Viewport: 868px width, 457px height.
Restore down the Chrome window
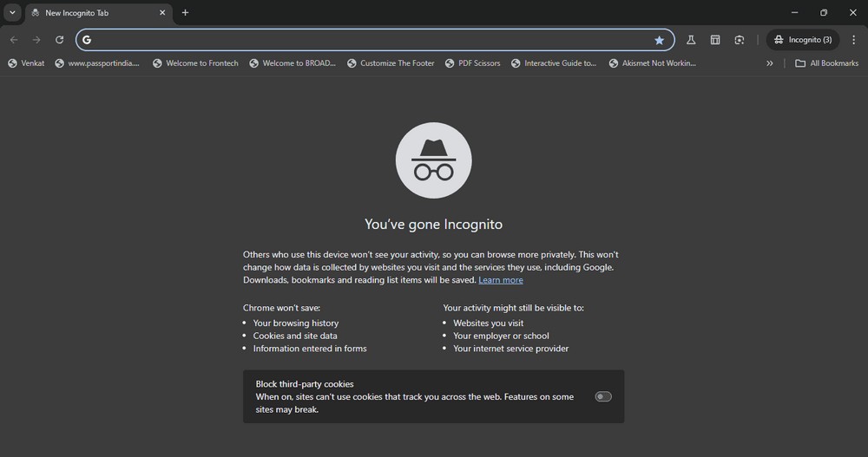[824, 12]
